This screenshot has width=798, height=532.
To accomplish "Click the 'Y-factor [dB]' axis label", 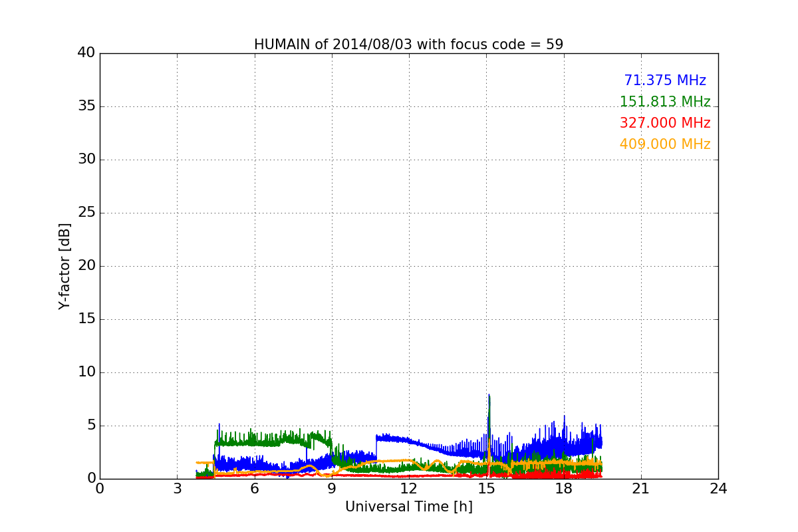I will (65, 266).
